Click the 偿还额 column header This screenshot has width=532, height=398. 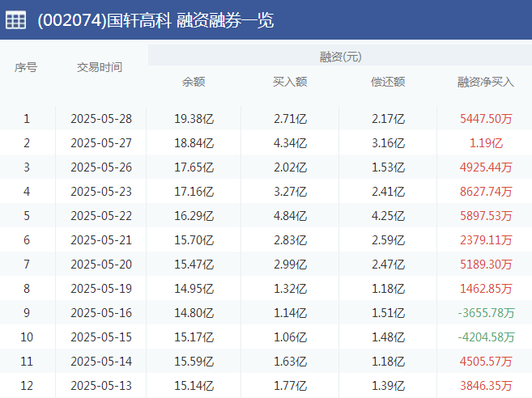pos(388,82)
